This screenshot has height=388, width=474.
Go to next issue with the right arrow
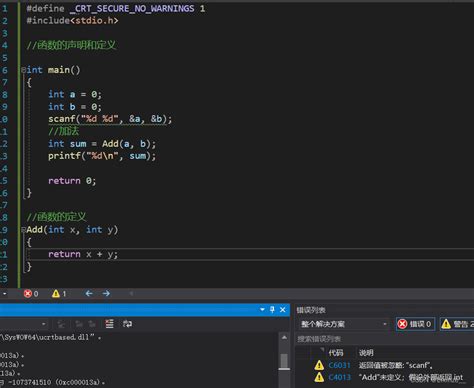[x=106, y=294]
